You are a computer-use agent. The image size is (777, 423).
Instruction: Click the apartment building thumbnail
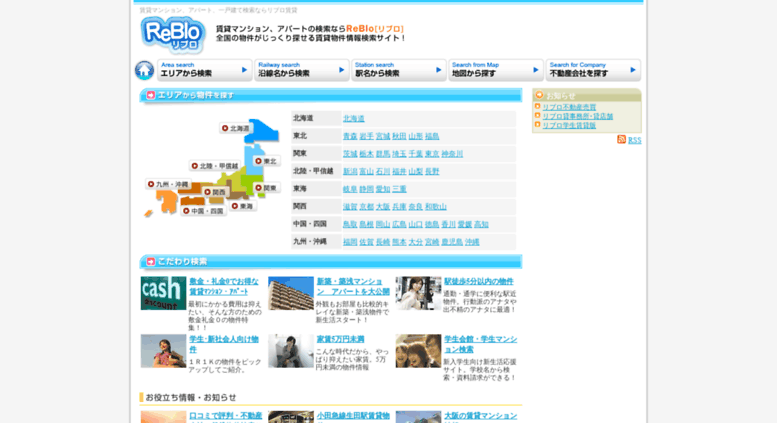[x=291, y=293]
